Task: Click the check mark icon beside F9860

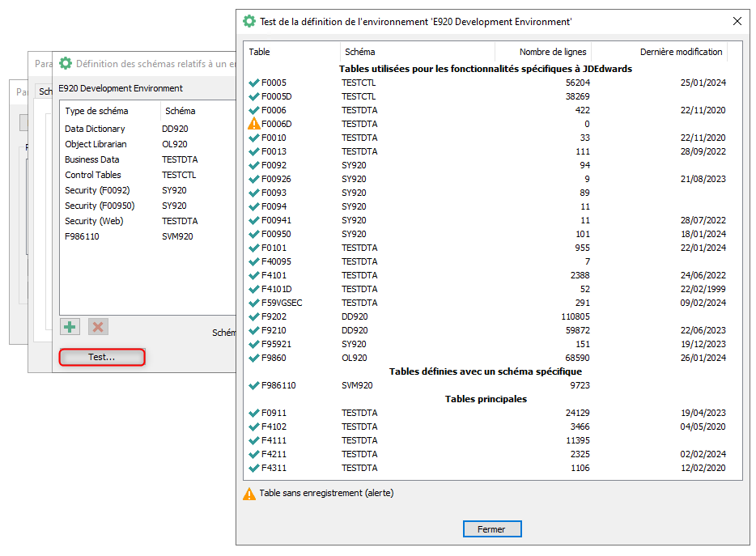Action: (253, 358)
